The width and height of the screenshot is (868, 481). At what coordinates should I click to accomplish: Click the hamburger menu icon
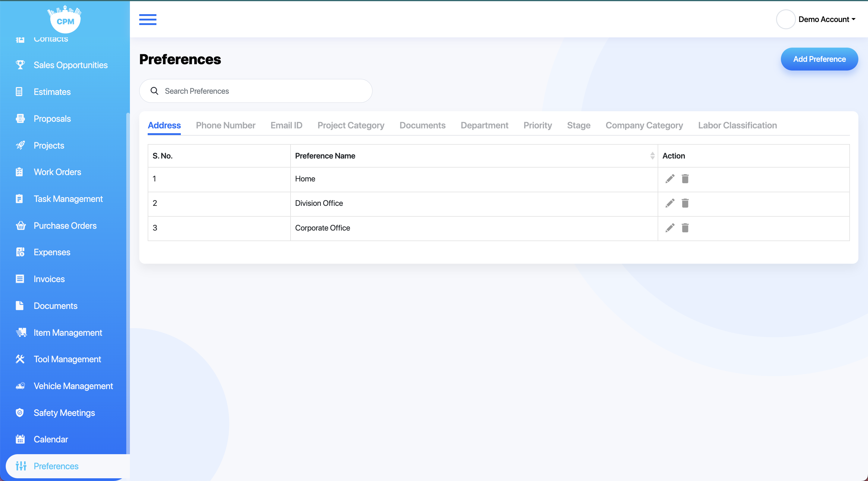tap(148, 20)
